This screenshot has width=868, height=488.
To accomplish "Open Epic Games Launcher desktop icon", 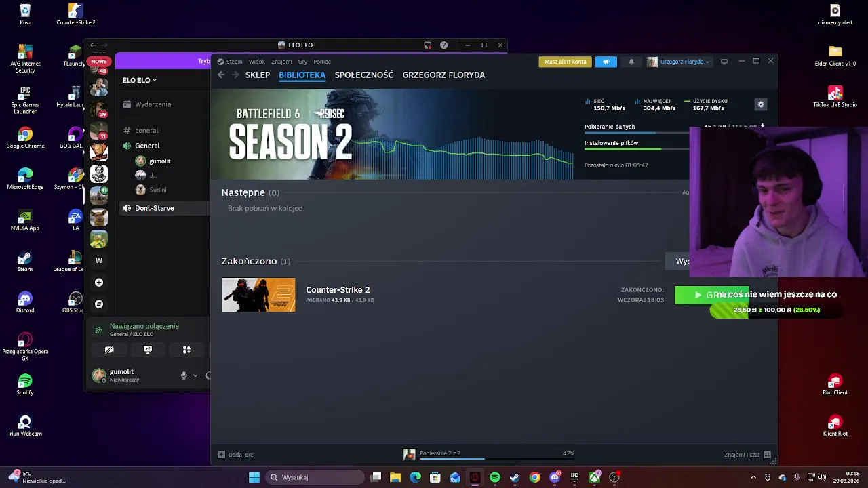I will [25, 99].
